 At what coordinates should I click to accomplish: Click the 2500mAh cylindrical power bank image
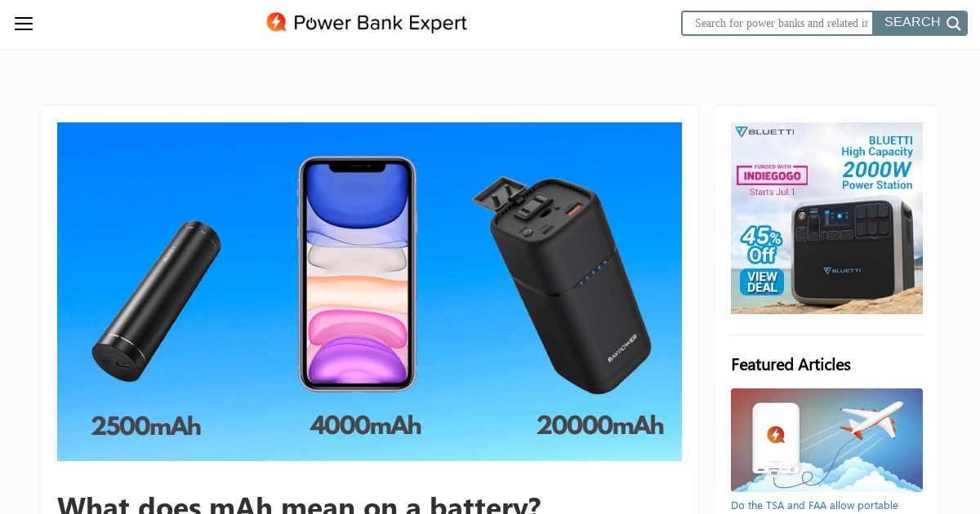click(x=156, y=301)
